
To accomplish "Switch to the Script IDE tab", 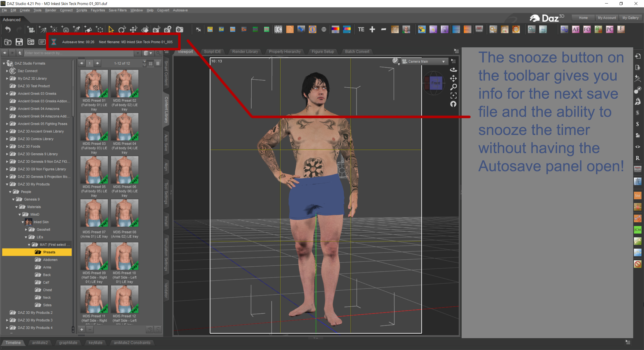I will coord(212,52).
